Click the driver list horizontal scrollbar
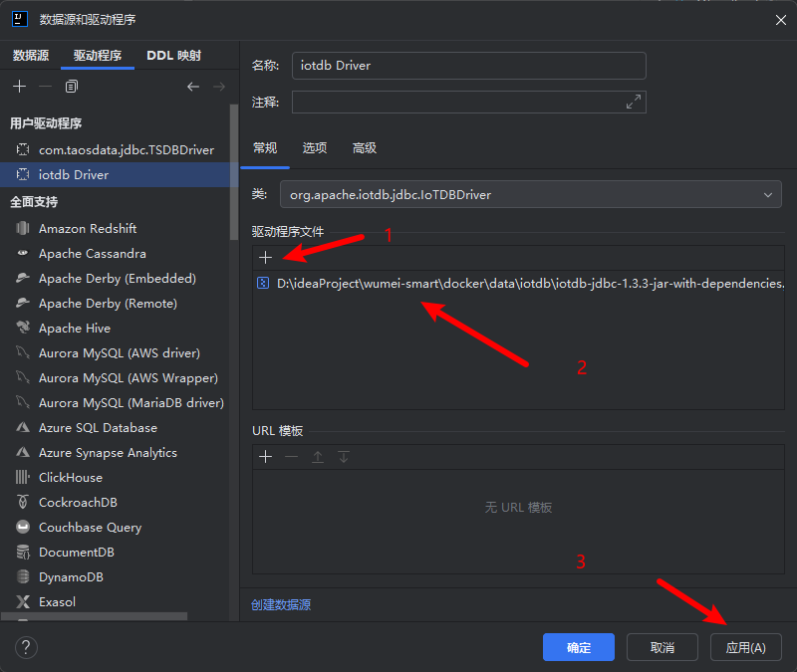This screenshot has height=672, width=797. click(x=95, y=616)
